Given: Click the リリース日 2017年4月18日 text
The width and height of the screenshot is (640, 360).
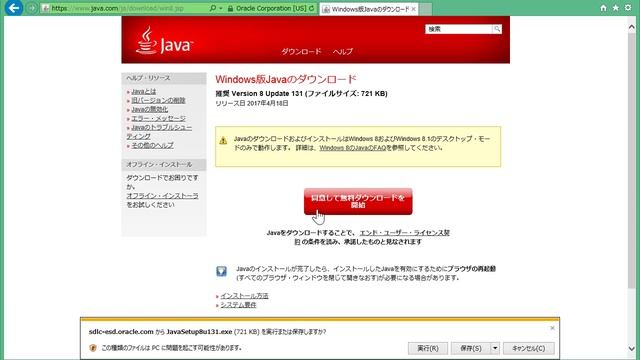Looking at the screenshot, I should (252, 103).
